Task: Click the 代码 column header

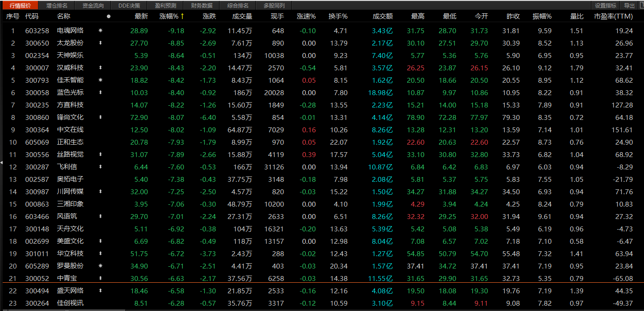Action: coord(32,16)
